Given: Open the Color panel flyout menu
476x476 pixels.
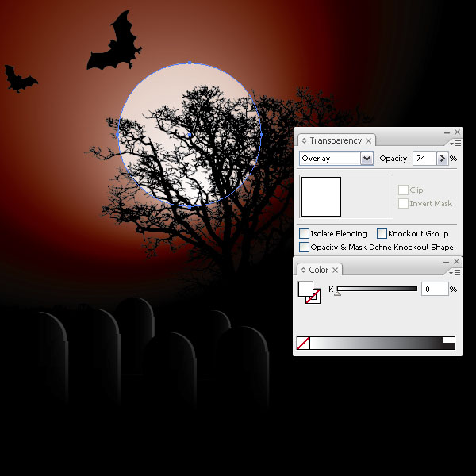Looking at the screenshot, I should point(455,273).
